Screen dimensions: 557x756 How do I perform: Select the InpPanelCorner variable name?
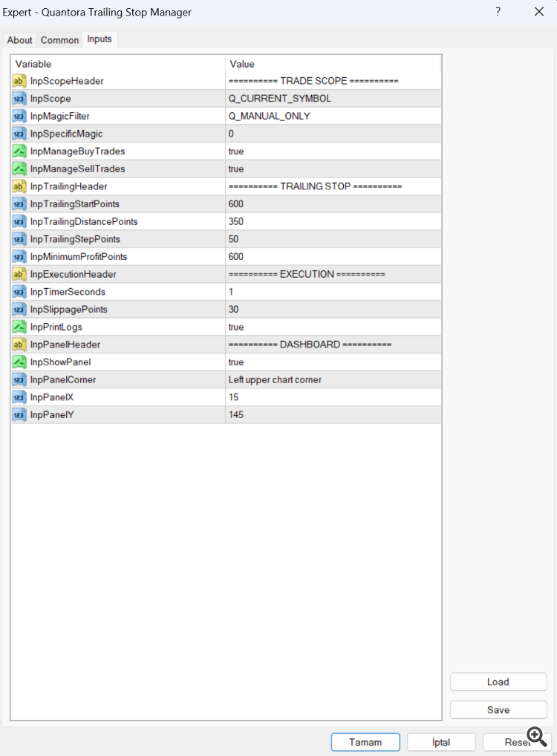(63, 380)
